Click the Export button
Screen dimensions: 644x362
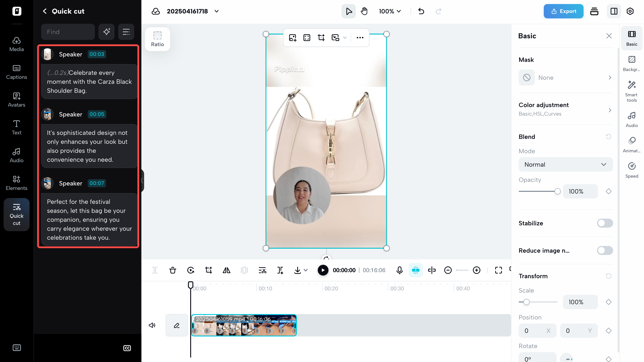[563, 11]
